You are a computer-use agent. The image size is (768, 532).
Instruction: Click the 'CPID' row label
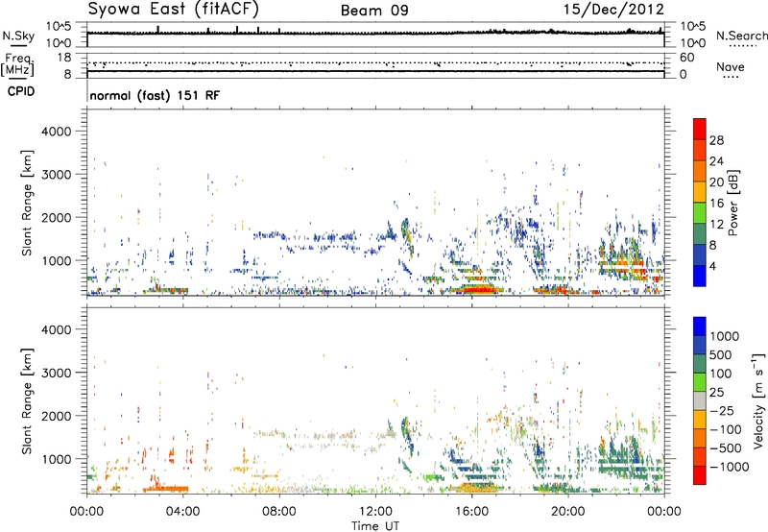click(21, 91)
